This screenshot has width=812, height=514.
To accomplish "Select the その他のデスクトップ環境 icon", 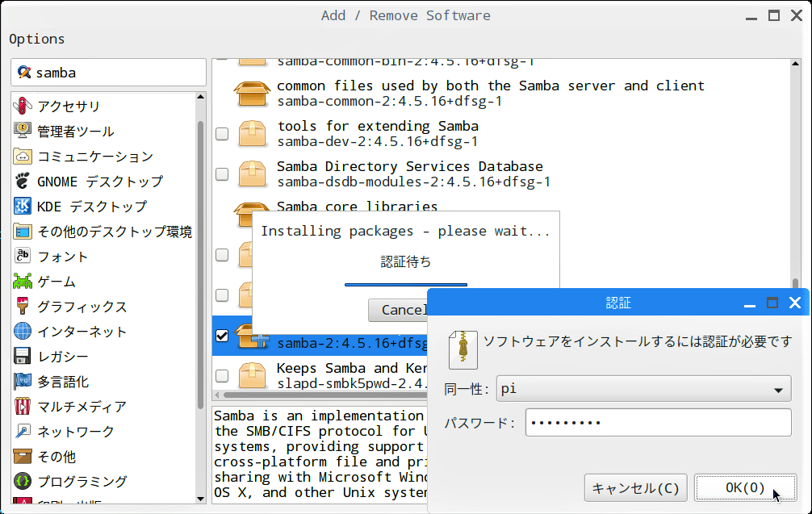I will tap(23, 231).
